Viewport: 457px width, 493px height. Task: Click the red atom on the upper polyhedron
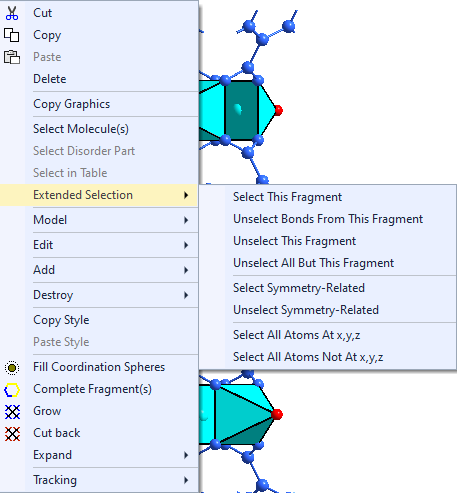point(279,110)
